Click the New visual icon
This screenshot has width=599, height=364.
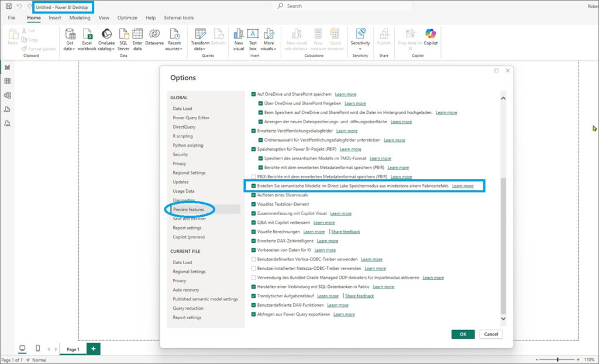coord(239,34)
